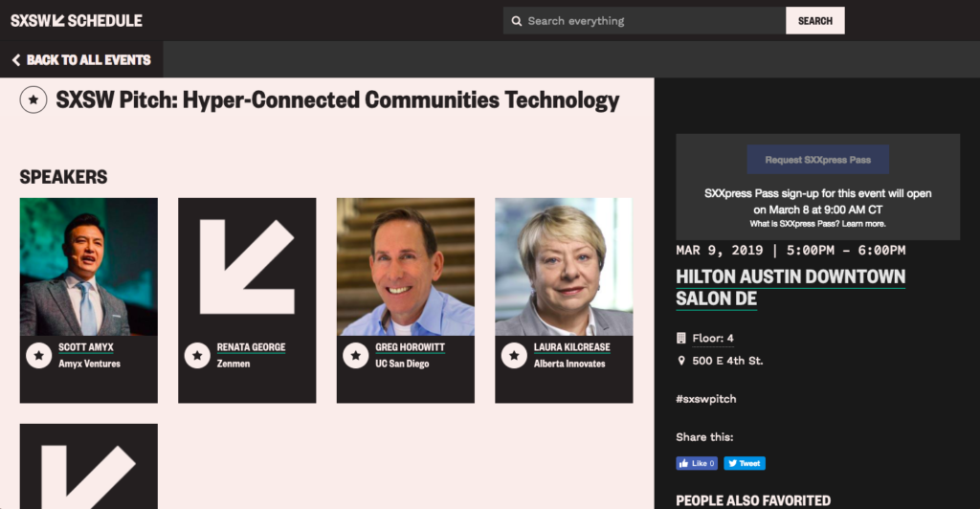Open Hilton Austin Downtown Salon DE venue
Image resolution: width=980 pixels, height=509 pixels.
pos(791,288)
